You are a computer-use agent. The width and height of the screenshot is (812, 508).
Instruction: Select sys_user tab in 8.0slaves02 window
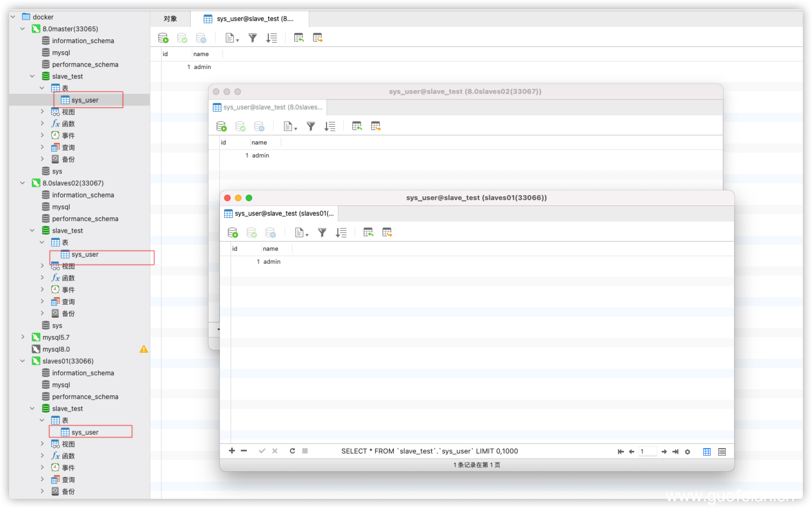(x=268, y=107)
